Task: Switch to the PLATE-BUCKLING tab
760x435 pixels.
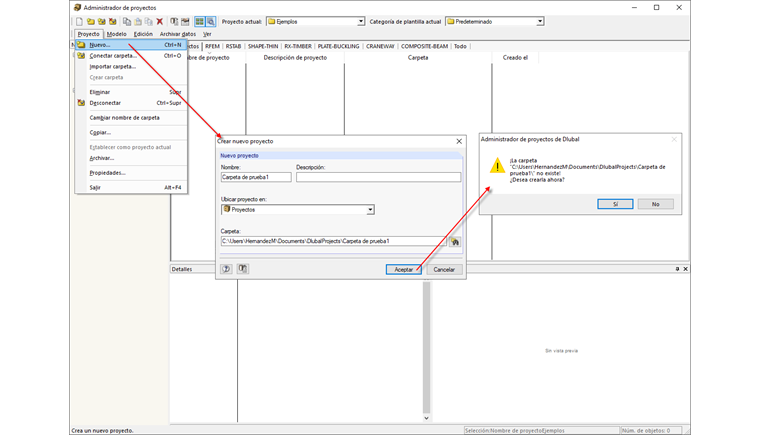Action: (338, 46)
